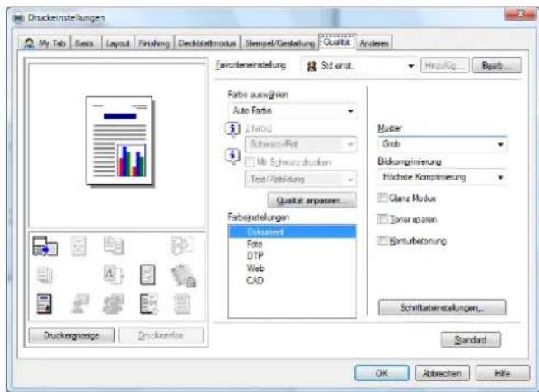Select DTP in Farbeinstellungen list
539x392 pixels.
coord(293,256)
